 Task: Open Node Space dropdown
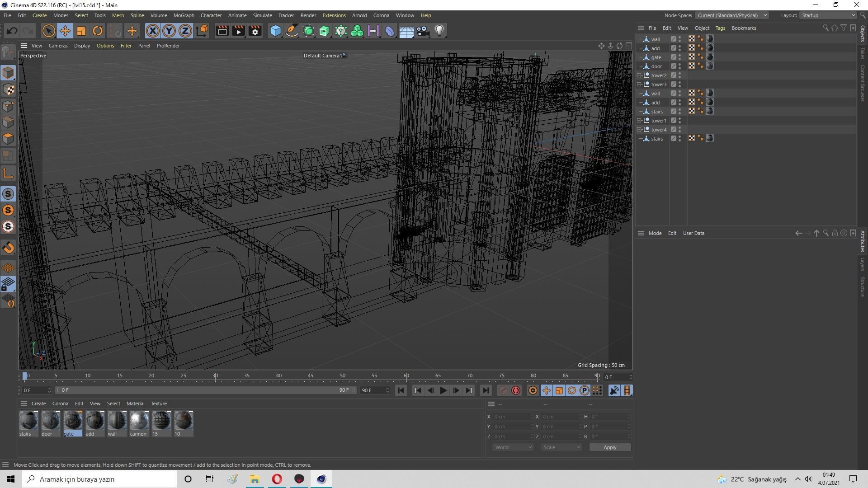pyautogui.click(x=731, y=15)
